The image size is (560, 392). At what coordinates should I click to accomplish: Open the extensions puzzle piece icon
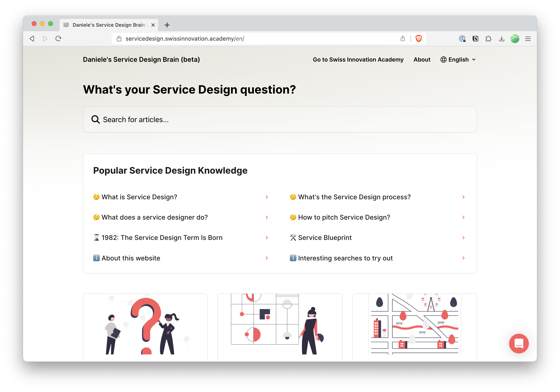488,39
